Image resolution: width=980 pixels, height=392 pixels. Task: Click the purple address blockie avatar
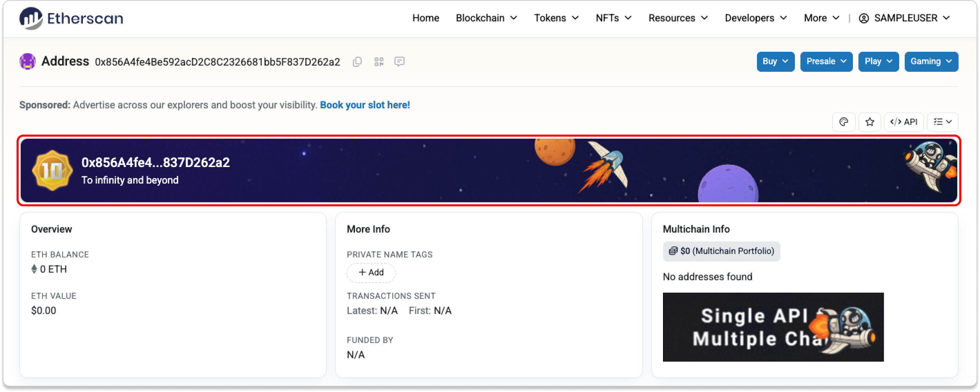click(x=27, y=61)
